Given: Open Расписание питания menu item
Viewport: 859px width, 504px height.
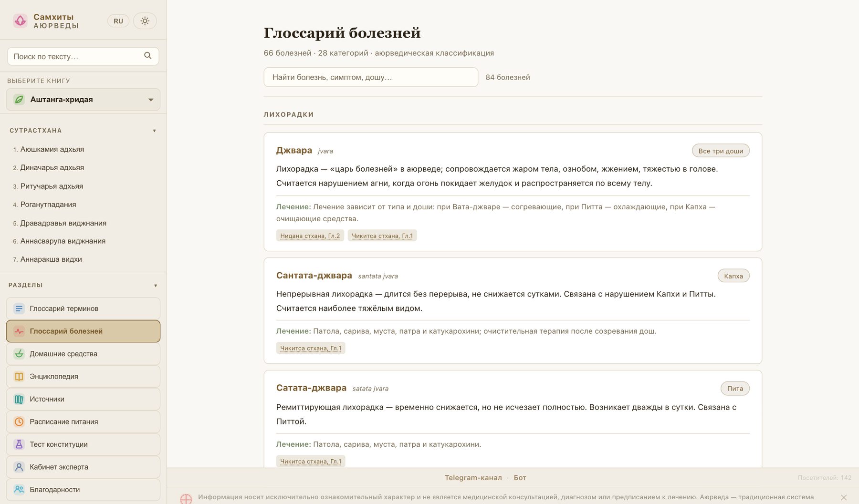Looking at the screenshot, I should coord(83,422).
